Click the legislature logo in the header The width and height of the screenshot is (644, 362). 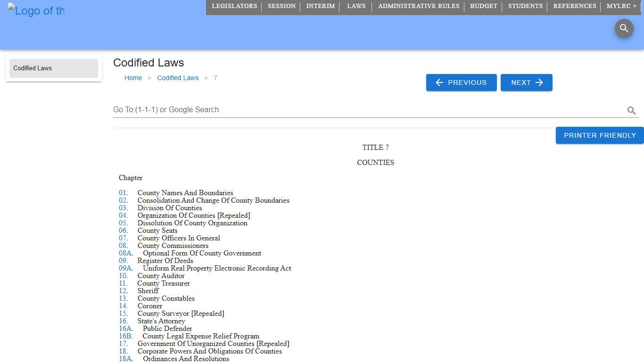tap(35, 10)
